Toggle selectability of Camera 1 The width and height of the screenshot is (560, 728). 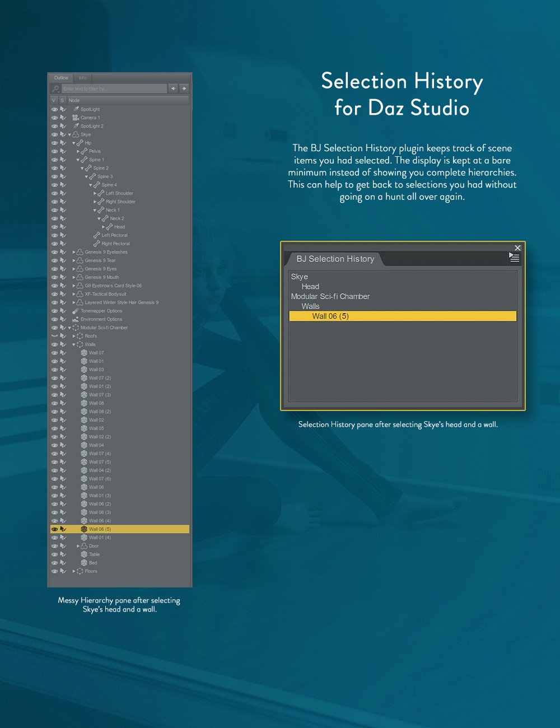(63, 118)
